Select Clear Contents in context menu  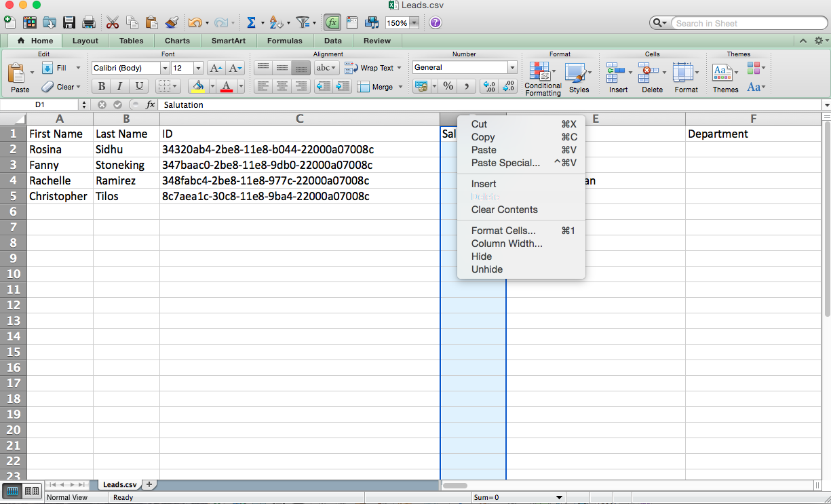point(522,210)
